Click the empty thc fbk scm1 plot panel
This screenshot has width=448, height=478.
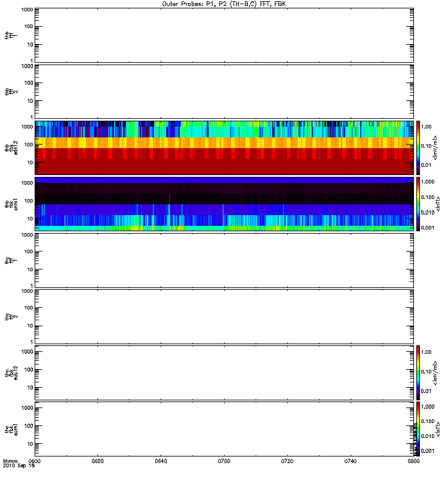225,429
